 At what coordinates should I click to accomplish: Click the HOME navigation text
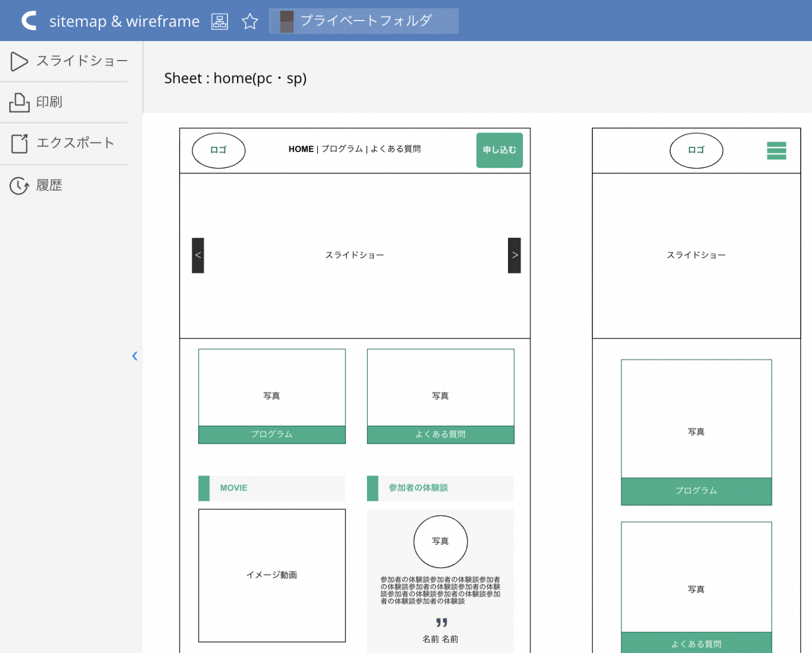(301, 149)
